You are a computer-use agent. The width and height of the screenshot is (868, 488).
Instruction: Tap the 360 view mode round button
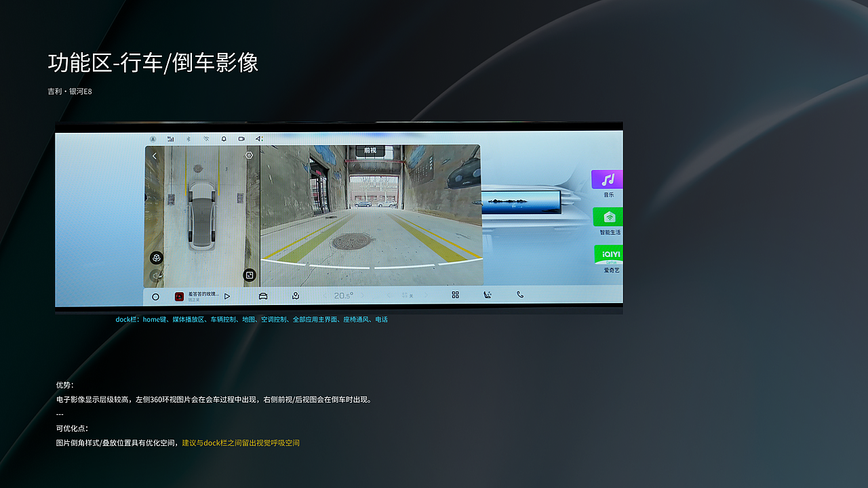click(157, 258)
